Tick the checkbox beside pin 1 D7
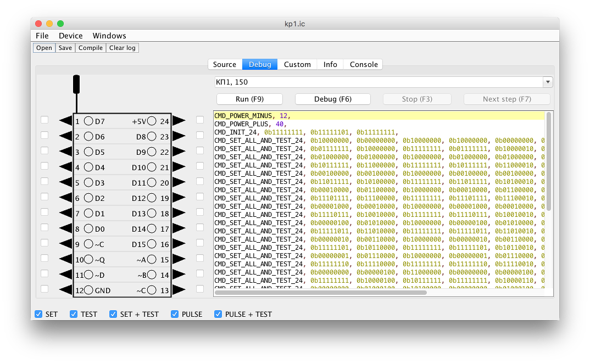This screenshot has height=364, width=590. point(44,120)
